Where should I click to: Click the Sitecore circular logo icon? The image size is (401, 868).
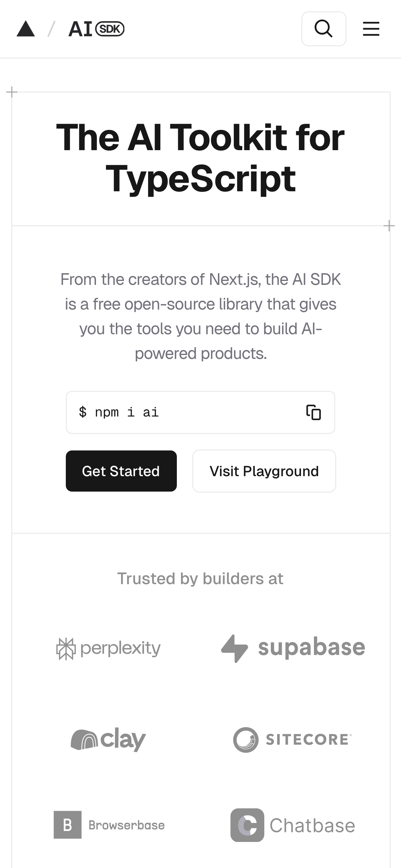click(245, 740)
